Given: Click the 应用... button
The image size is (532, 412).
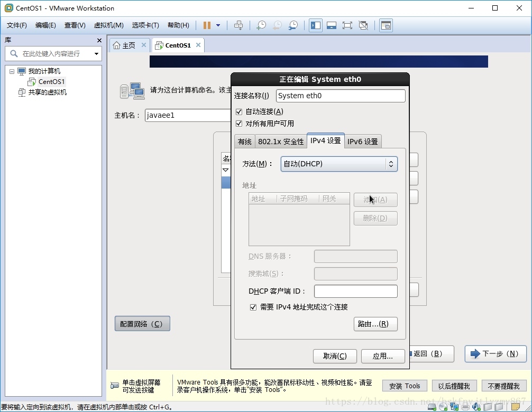Looking at the screenshot, I should [x=383, y=356].
